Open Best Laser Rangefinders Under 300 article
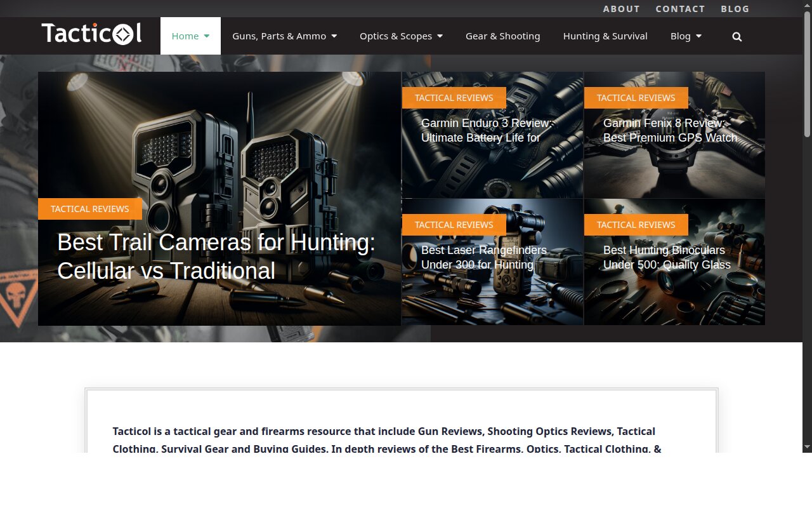Screen dimensions: 812x508 [483, 257]
